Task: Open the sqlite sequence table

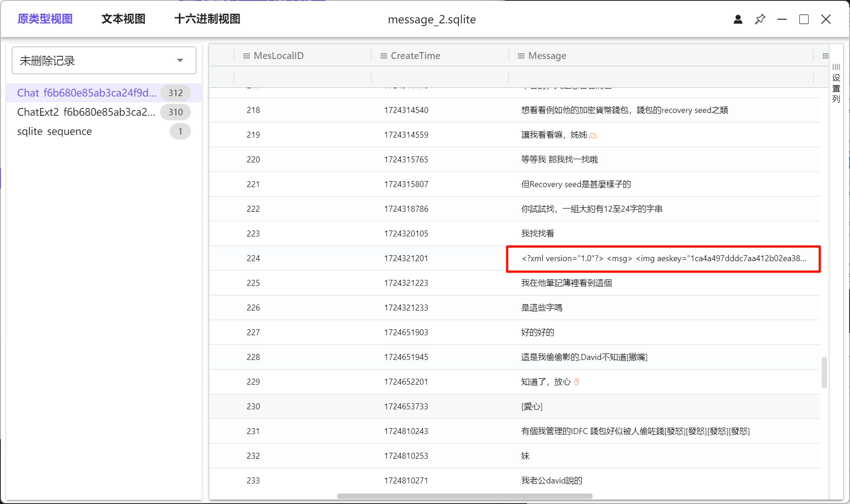Action: coord(54,131)
